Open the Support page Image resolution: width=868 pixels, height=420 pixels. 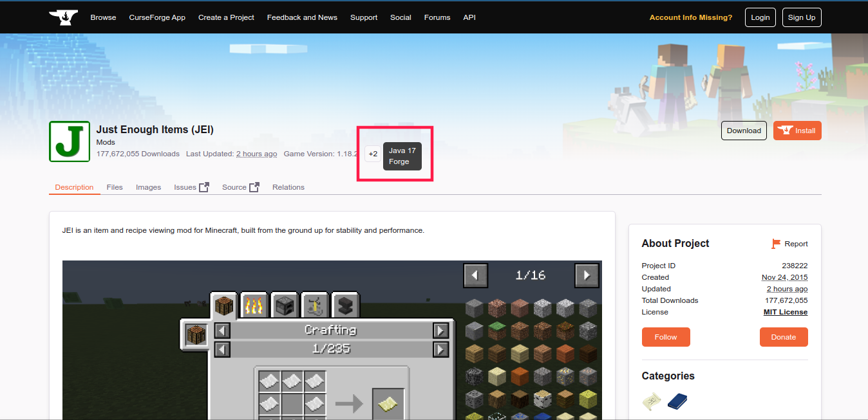tap(364, 17)
